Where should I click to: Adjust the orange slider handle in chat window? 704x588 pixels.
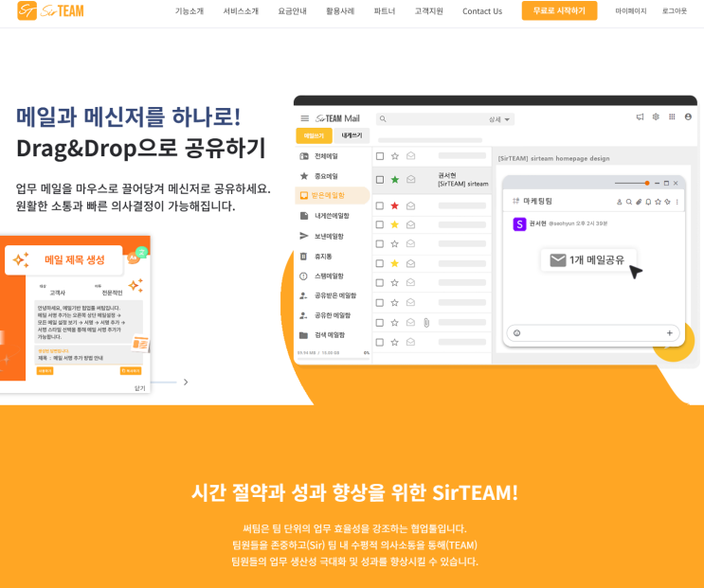point(647,183)
